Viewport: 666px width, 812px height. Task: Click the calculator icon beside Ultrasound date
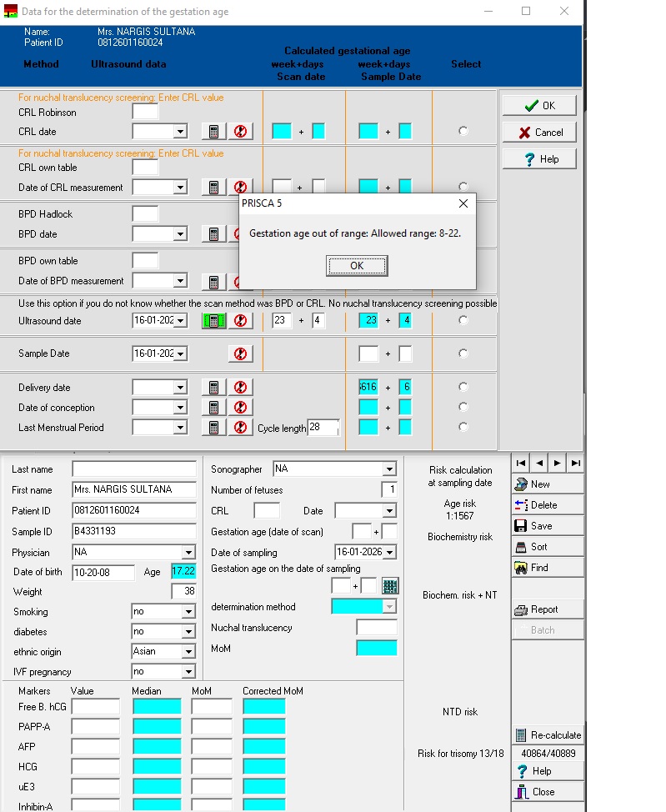pyautogui.click(x=213, y=321)
